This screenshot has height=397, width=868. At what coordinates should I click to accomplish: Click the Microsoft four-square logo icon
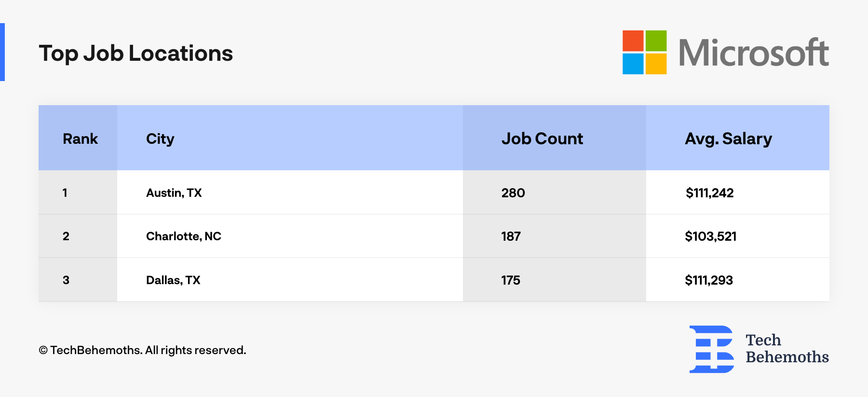644,52
